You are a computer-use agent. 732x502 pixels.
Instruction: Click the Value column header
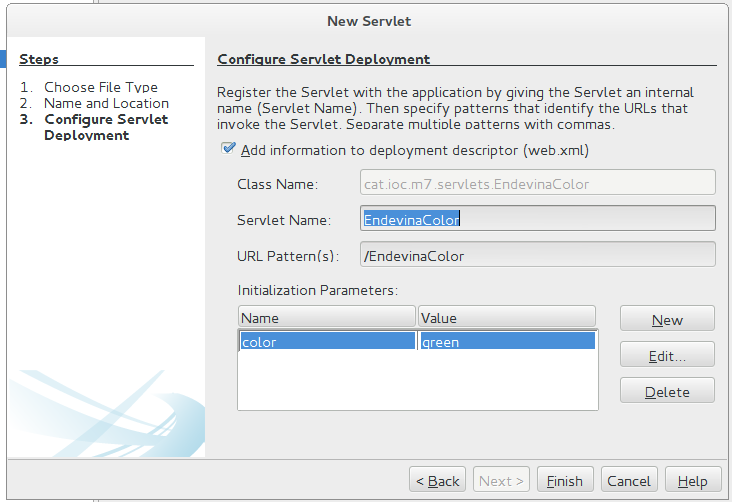point(507,317)
